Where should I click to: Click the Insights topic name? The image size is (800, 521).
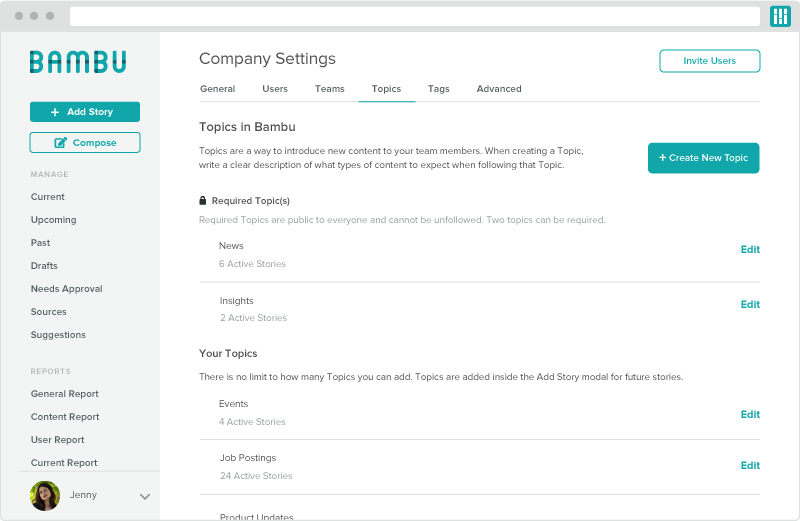[236, 301]
